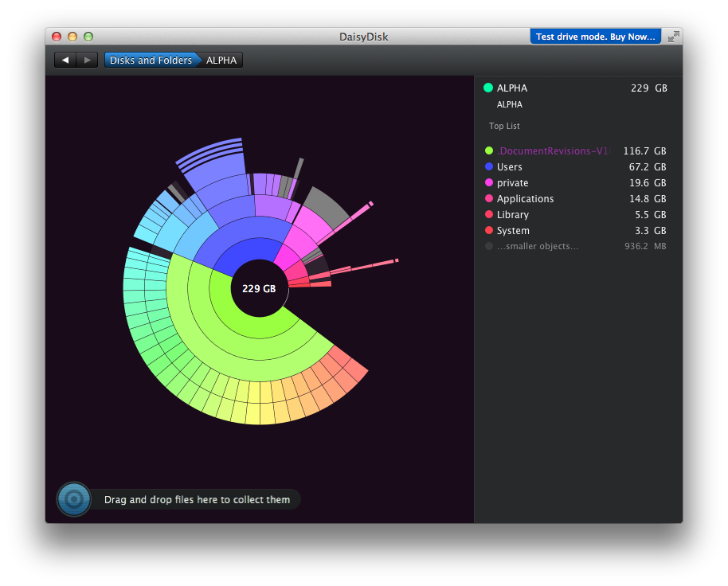The image size is (728, 586).
Task: Click the collector target icon
Action: (74, 499)
